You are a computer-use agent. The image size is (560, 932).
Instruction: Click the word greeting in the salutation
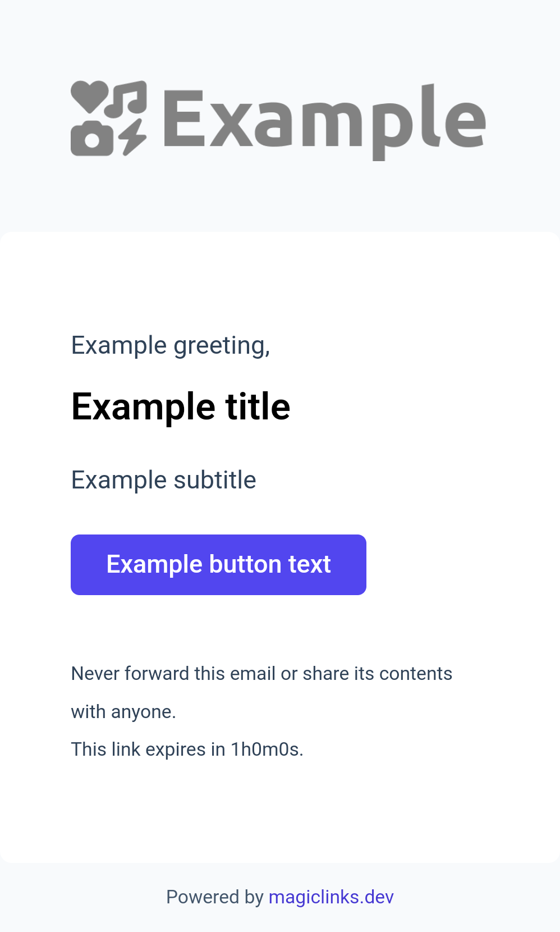click(x=222, y=346)
